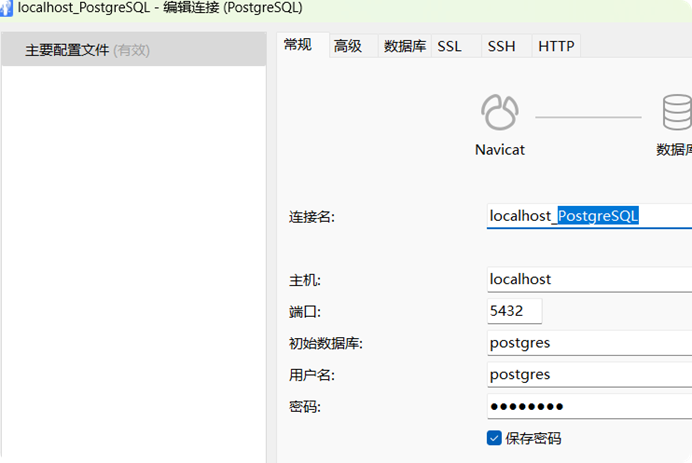Click the 用户名 postgres field
Image resolution: width=692 pixels, height=463 pixels.
pos(589,375)
